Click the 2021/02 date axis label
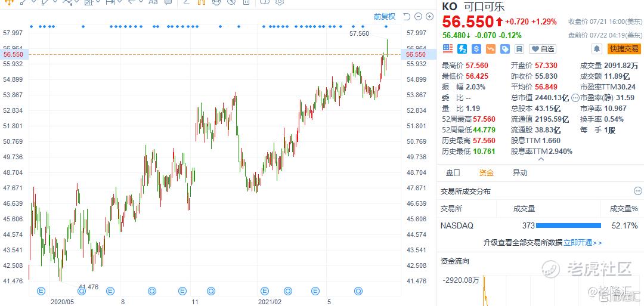644x306 pixels. [270, 302]
